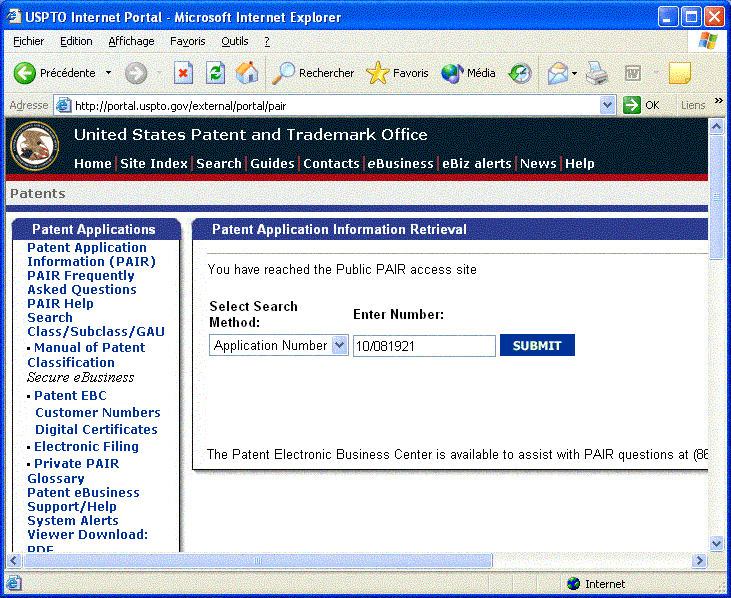Open the Glossary sidebar link

tap(56, 479)
